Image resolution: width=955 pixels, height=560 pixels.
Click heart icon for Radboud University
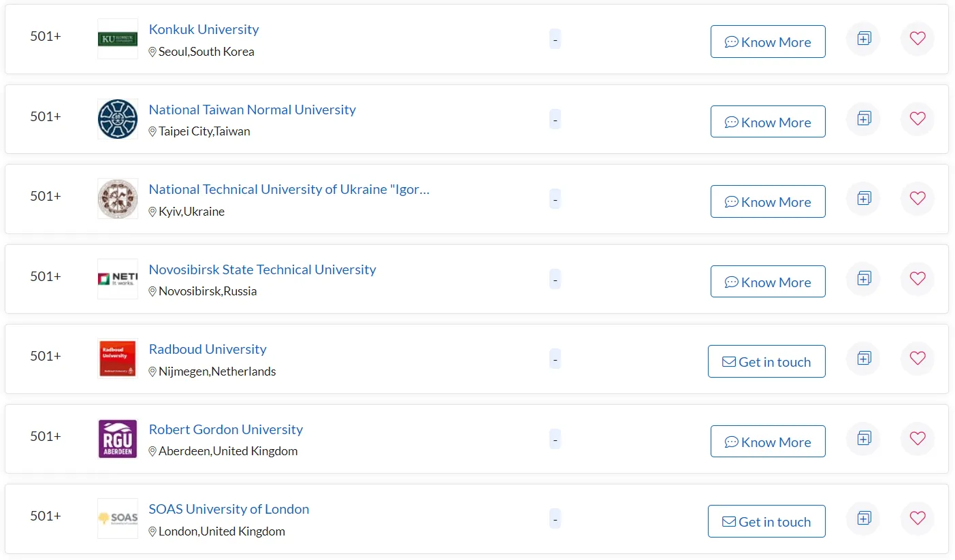(917, 359)
